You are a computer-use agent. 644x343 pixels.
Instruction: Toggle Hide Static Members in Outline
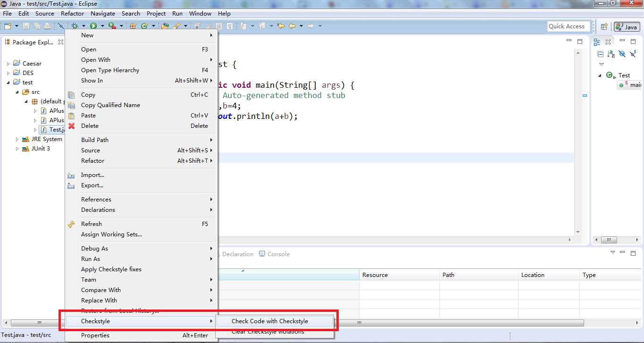tap(633, 54)
